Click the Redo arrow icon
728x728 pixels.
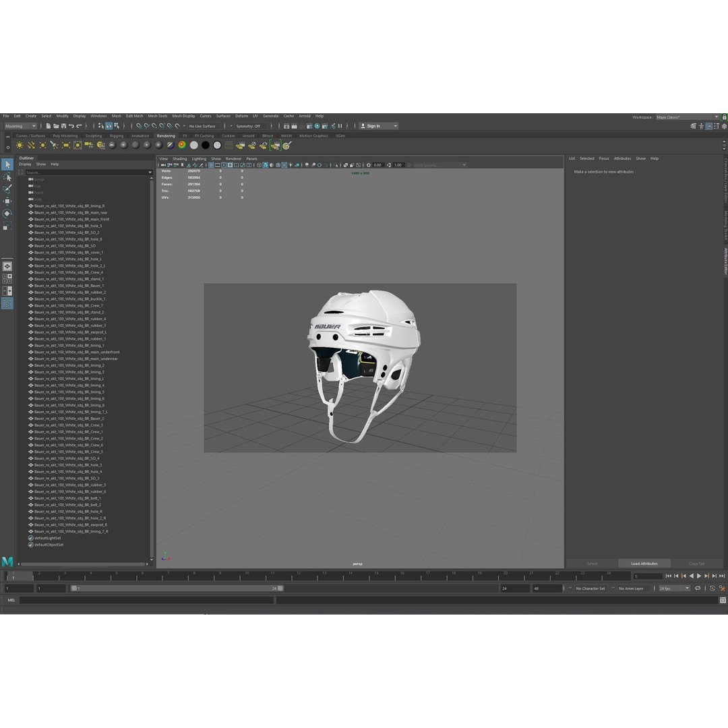(x=79, y=126)
